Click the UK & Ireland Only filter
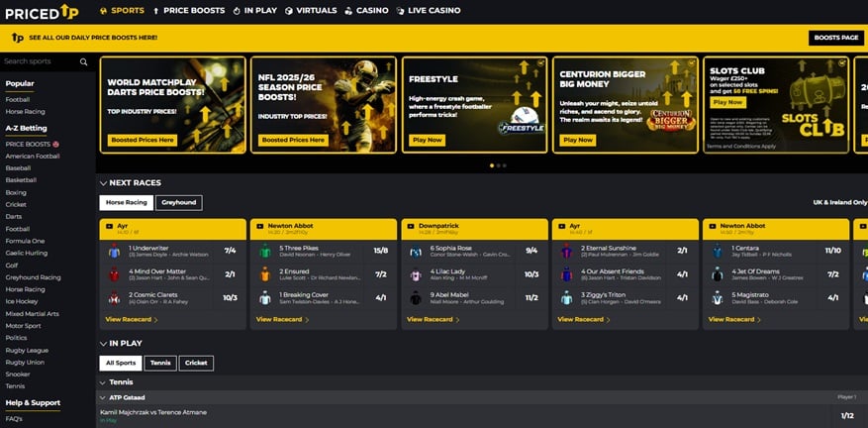This screenshot has height=428, width=868. tap(839, 203)
